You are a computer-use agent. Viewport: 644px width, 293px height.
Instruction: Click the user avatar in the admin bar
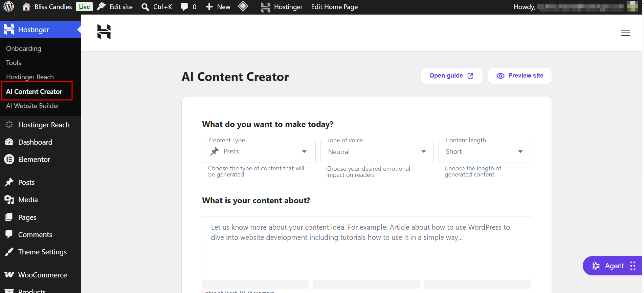(632, 6)
